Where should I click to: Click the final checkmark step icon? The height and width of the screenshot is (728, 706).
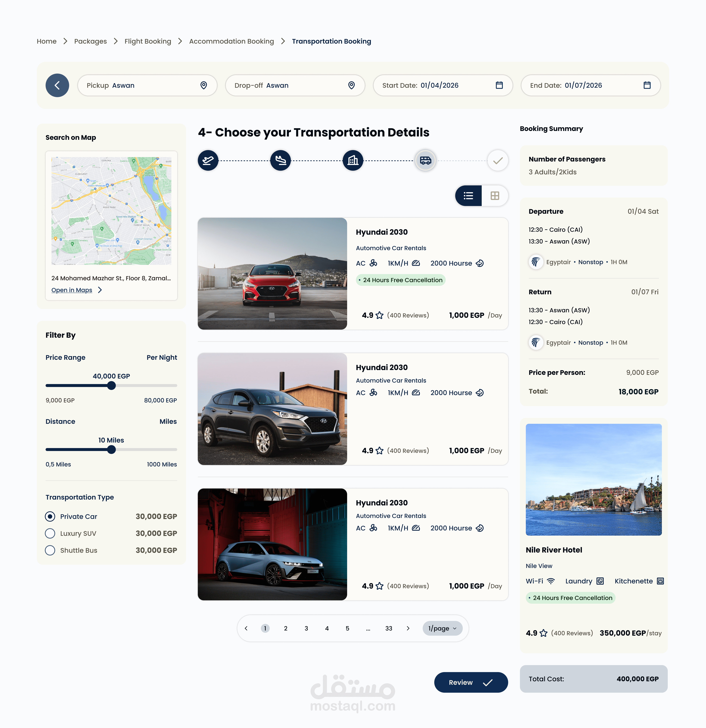coord(497,160)
